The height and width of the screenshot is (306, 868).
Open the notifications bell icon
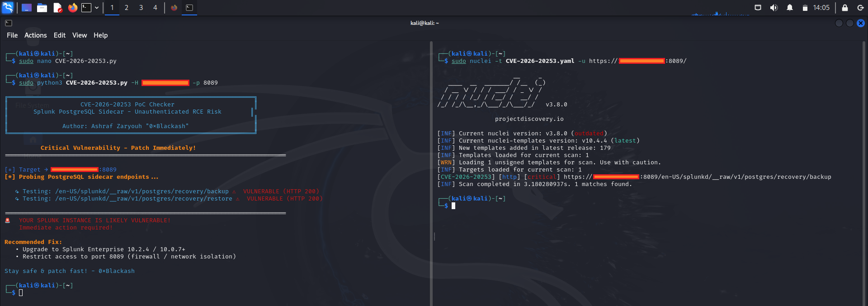point(790,8)
